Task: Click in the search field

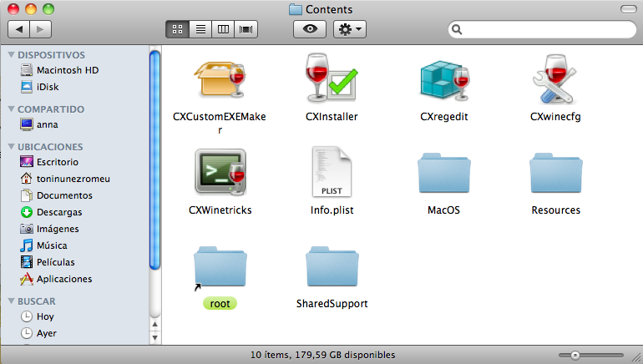Action: point(542,29)
